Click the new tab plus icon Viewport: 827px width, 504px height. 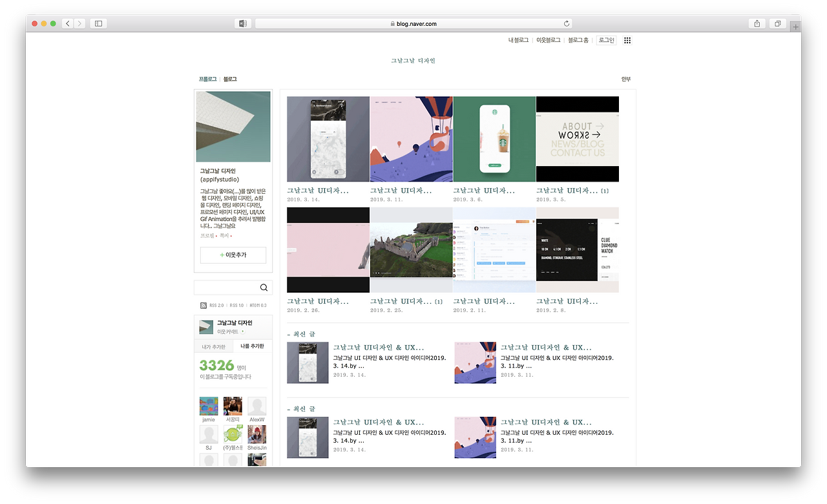coord(795,26)
